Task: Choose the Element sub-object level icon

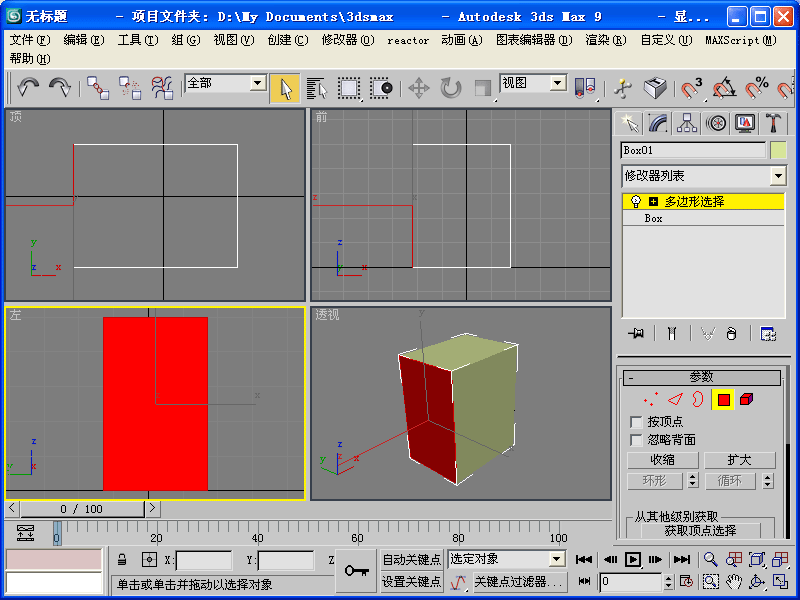Action: point(747,400)
